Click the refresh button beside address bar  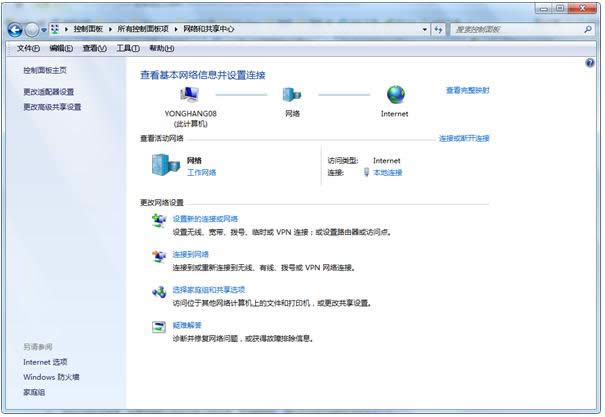438,29
